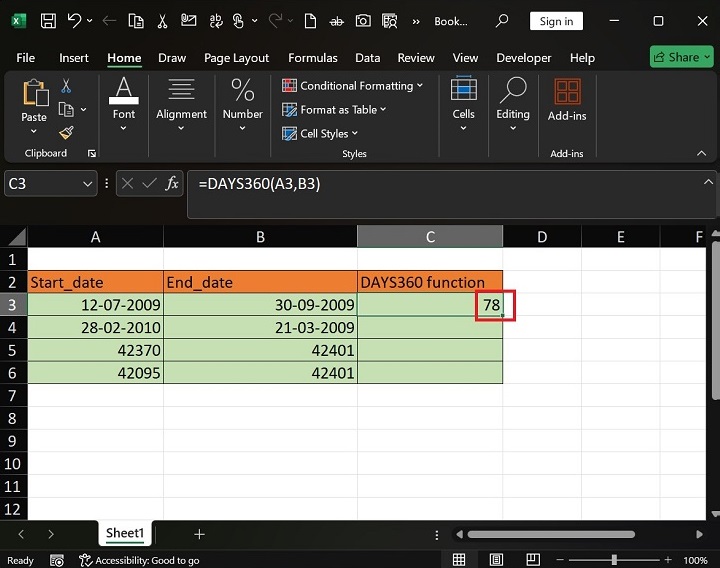The width and height of the screenshot is (720, 568).
Task: Switch to the Developer tab
Action: pos(523,58)
